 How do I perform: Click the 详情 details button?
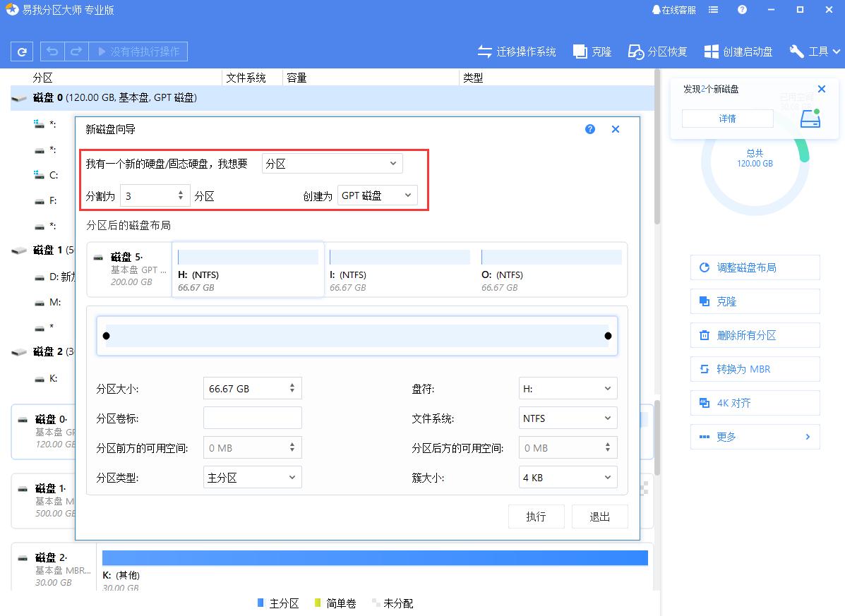click(x=727, y=118)
